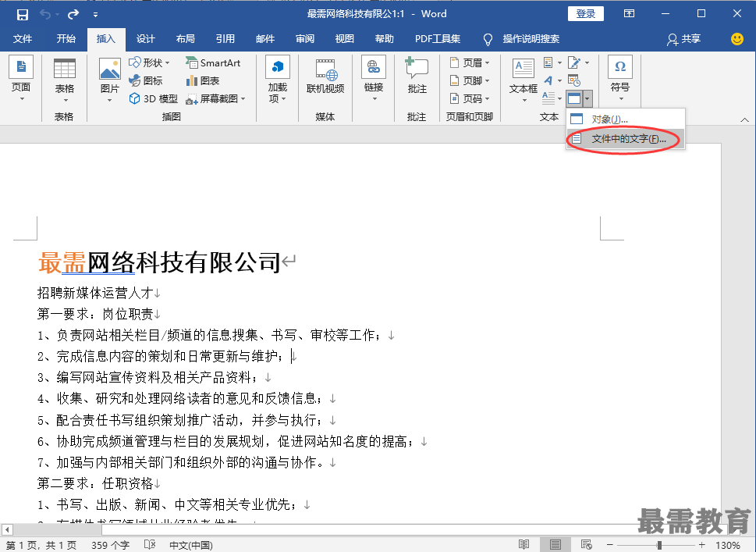Open the PDF工具集 tab
The width and height of the screenshot is (756, 552).
point(438,39)
